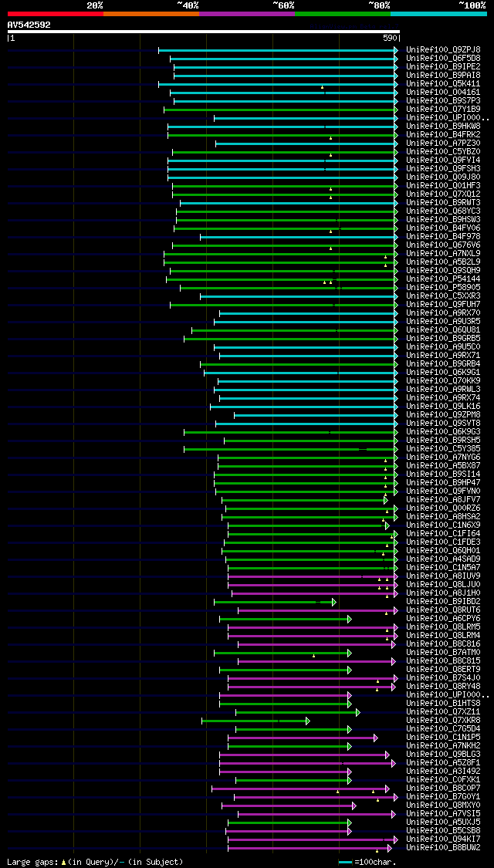Click the purple alignment bar for Q8MXY0
Screen dimensions: 494x868
point(289,806)
